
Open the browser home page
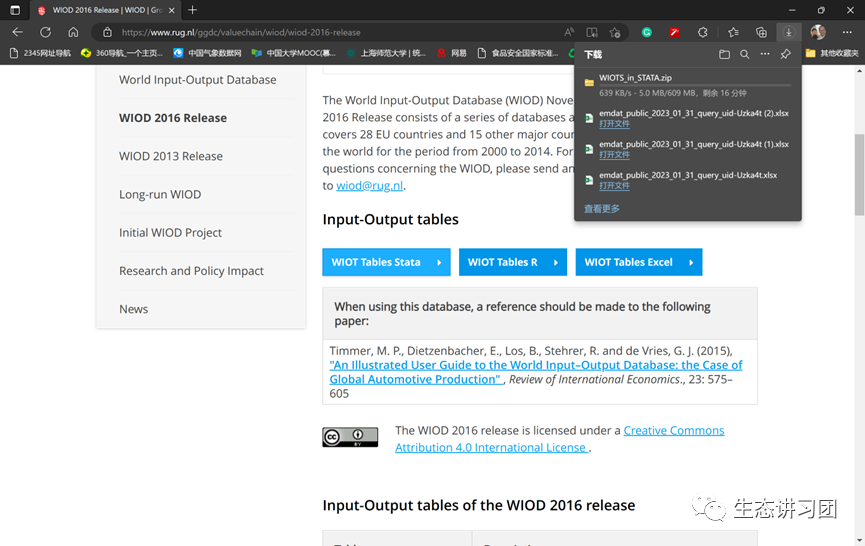[x=73, y=32]
